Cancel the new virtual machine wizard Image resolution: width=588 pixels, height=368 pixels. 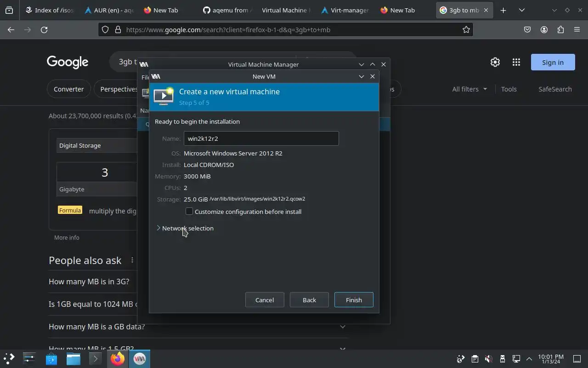(265, 300)
